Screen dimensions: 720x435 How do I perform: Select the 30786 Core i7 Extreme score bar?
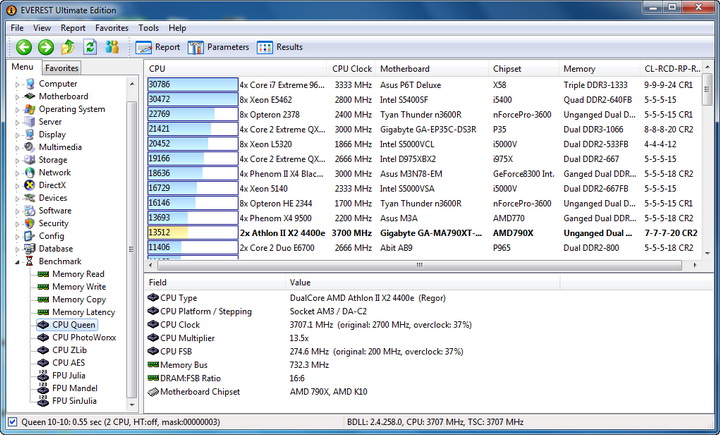192,85
